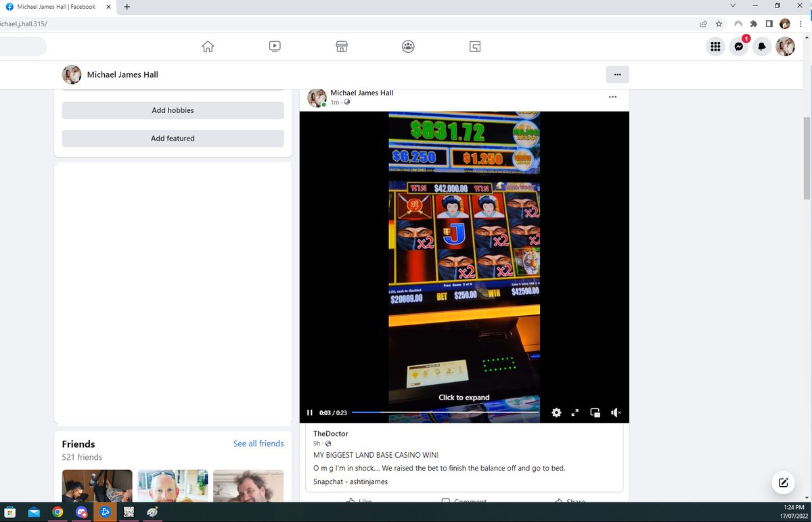Click the Add featured button
Viewport: 812px width, 522px height.
173,139
